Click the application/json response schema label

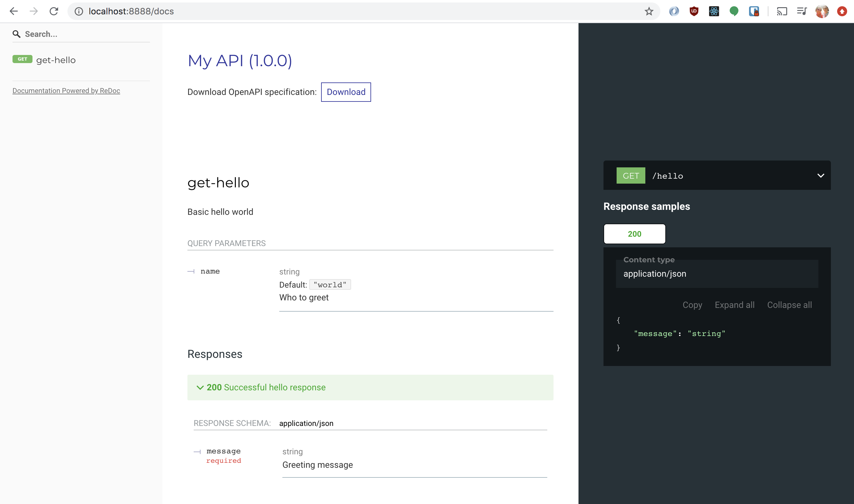(306, 423)
